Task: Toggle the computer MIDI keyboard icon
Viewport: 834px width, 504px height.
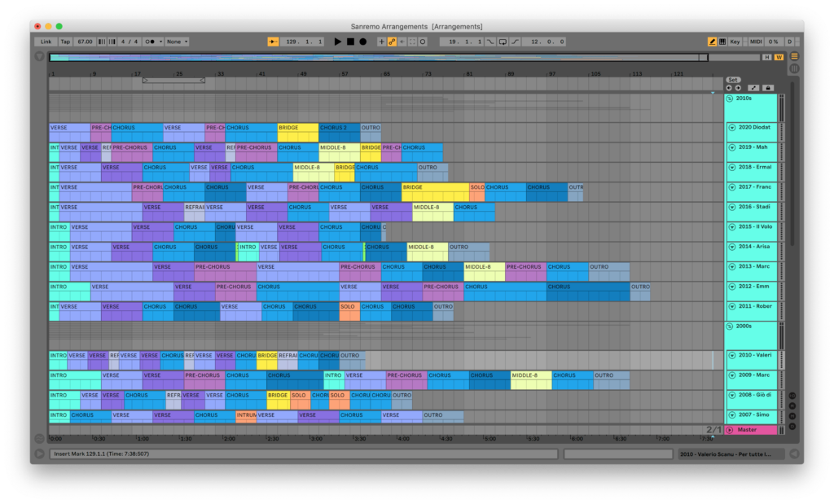Action: (722, 42)
